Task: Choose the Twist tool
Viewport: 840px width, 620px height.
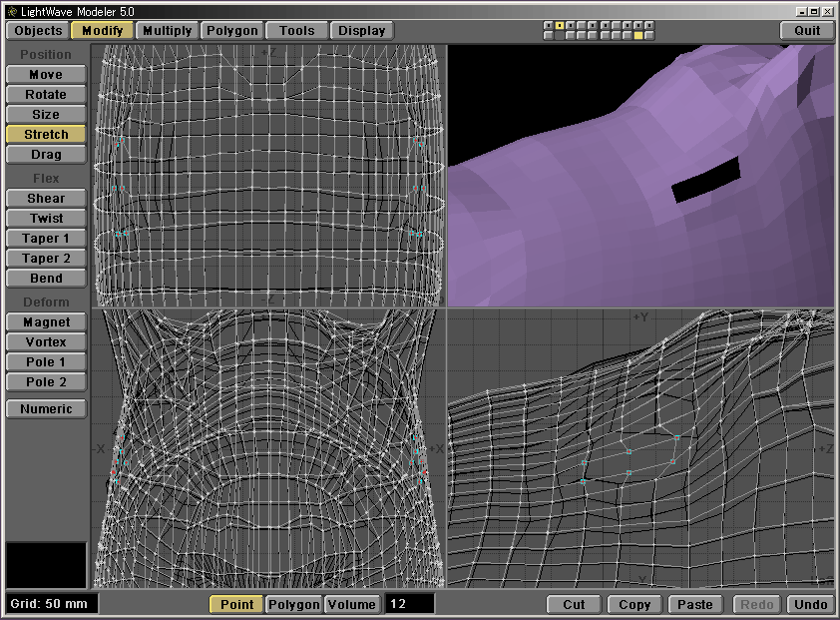Action: 46,219
